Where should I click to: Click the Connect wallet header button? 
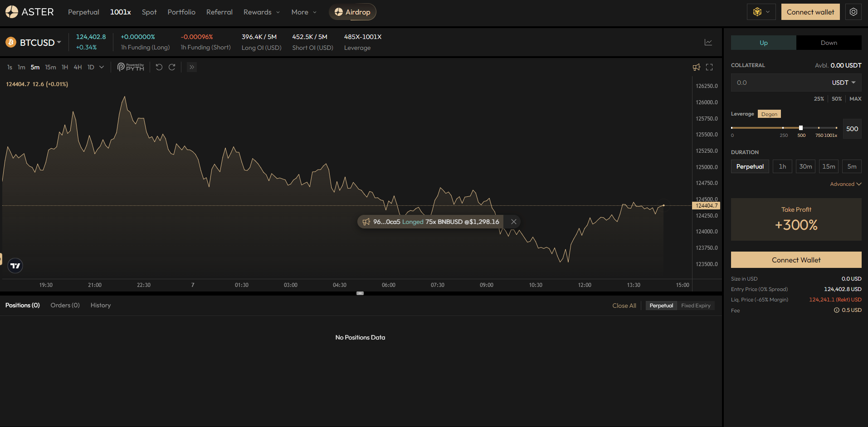pyautogui.click(x=810, y=12)
